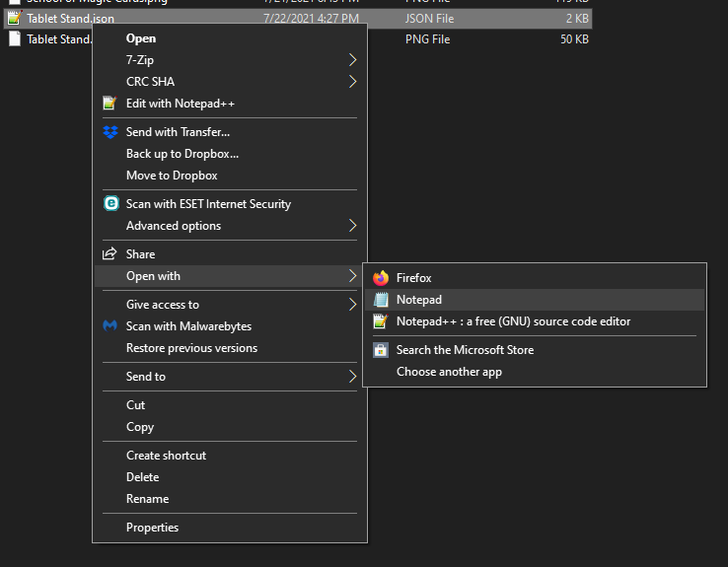This screenshot has height=567, width=728.
Task: Expand the CRC SHA submenu arrow
Action: (x=353, y=82)
